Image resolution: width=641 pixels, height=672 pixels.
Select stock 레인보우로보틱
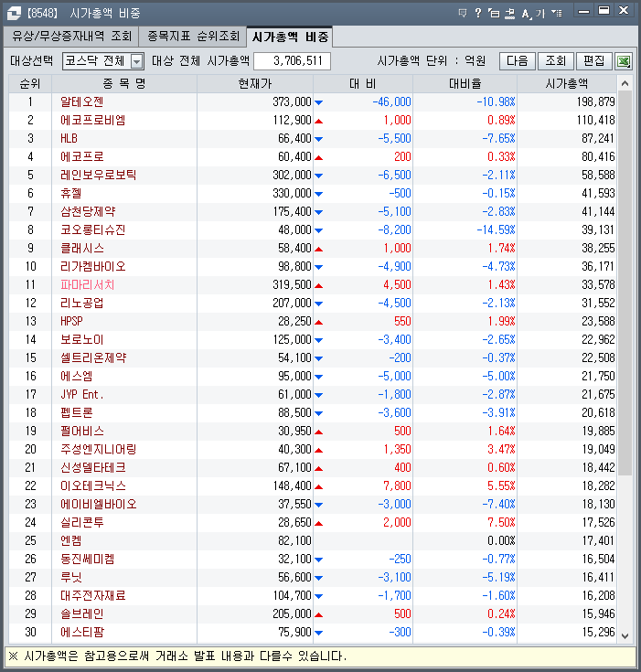pyautogui.click(x=98, y=176)
